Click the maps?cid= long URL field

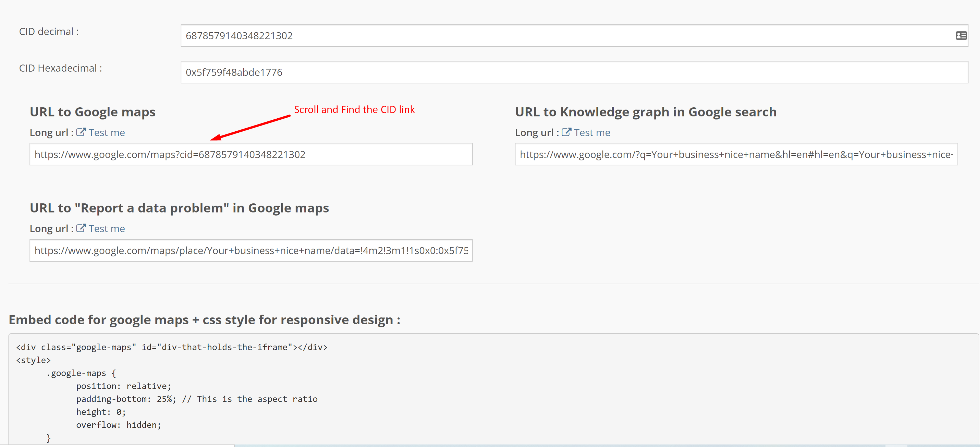[x=251, y=154]
